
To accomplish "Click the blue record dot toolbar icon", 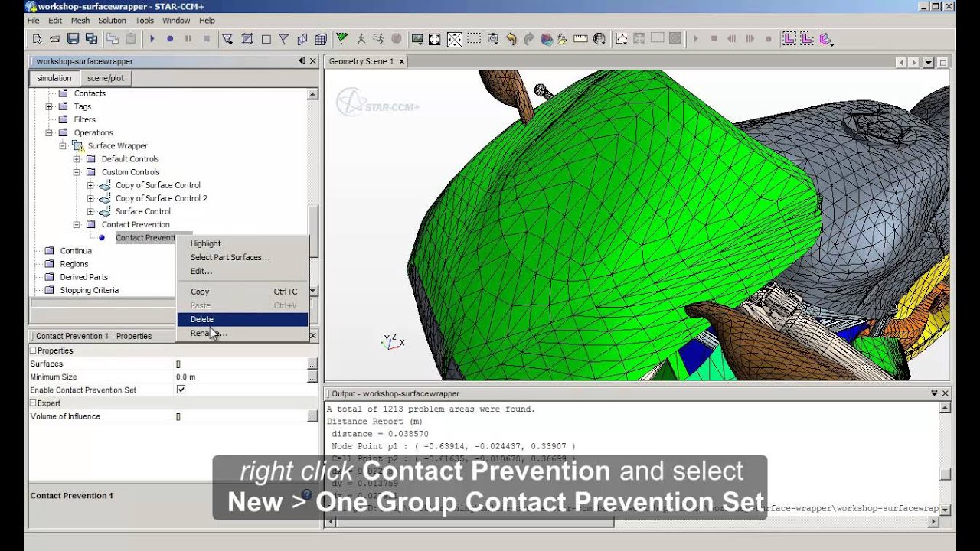I will click(x=170, y=39).
